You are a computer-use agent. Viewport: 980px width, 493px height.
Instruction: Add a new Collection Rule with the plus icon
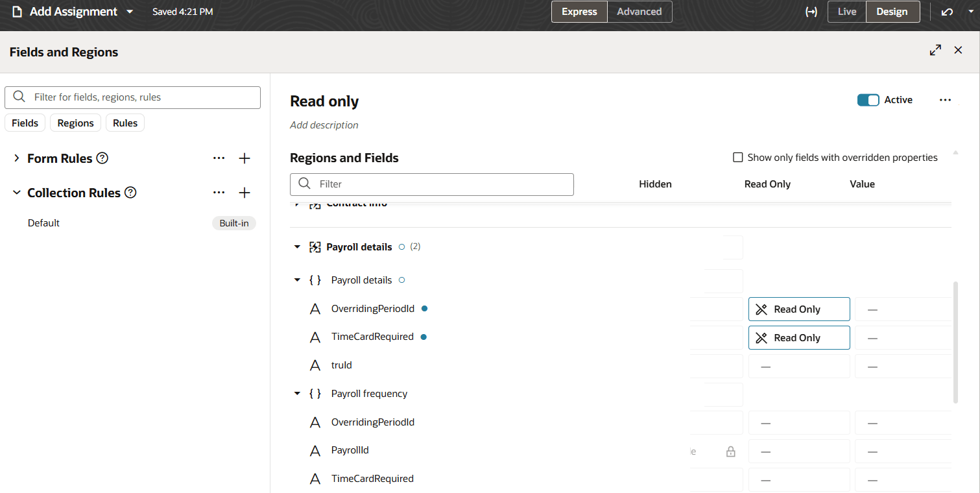245,192
